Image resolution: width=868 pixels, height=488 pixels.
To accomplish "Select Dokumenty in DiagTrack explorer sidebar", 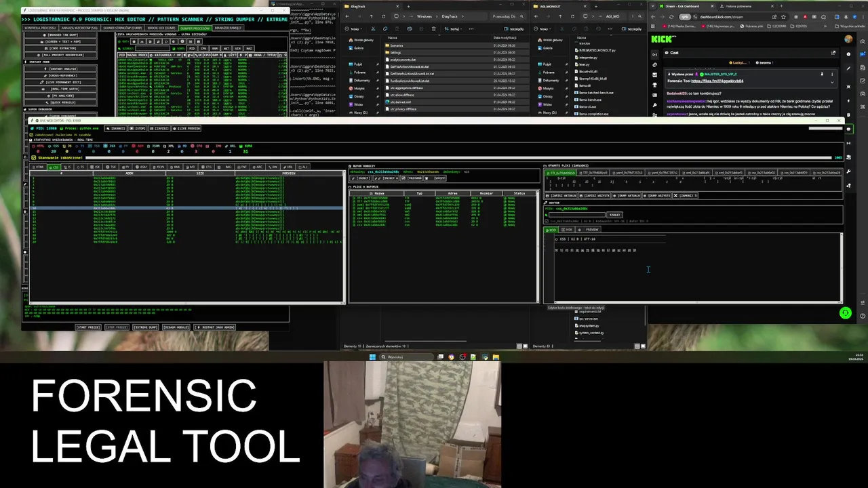I will (361, 81).
